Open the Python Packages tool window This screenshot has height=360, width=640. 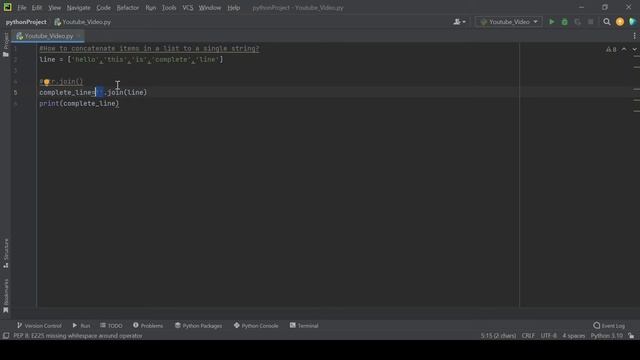pos(198,326)
